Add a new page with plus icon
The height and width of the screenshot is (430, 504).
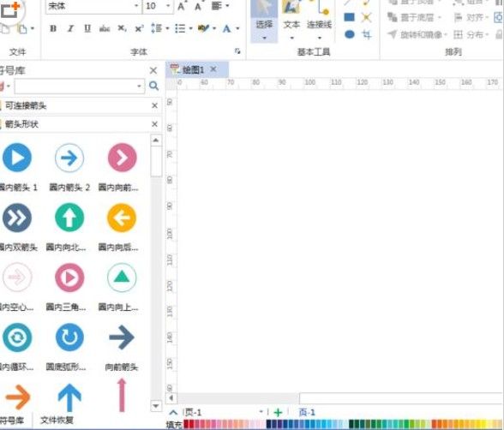click(278, 412)
